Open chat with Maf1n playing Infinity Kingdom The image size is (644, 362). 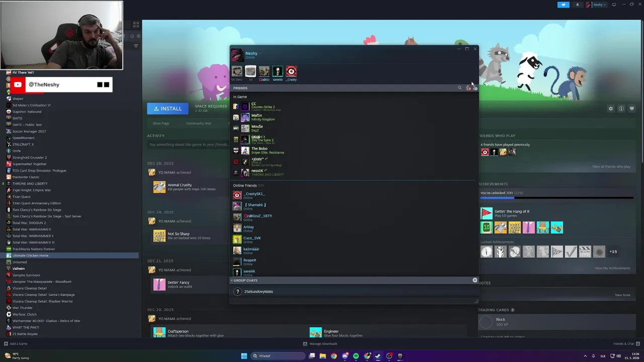click(x=353, y=117)
